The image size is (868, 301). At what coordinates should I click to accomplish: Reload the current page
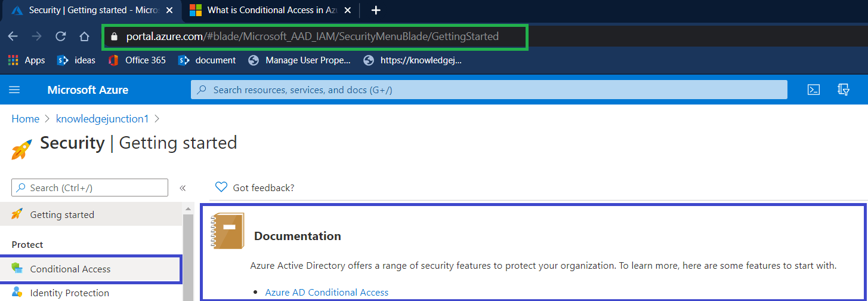[x=60, y=36]
